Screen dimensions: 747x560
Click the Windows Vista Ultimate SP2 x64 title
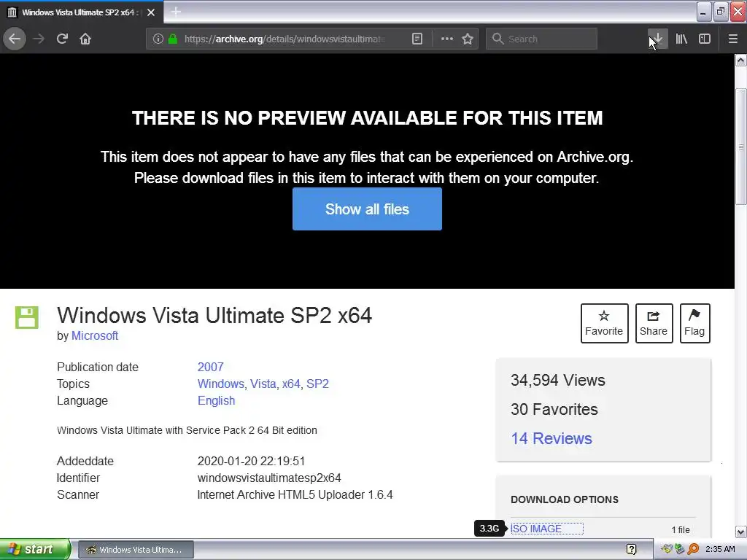214,315
